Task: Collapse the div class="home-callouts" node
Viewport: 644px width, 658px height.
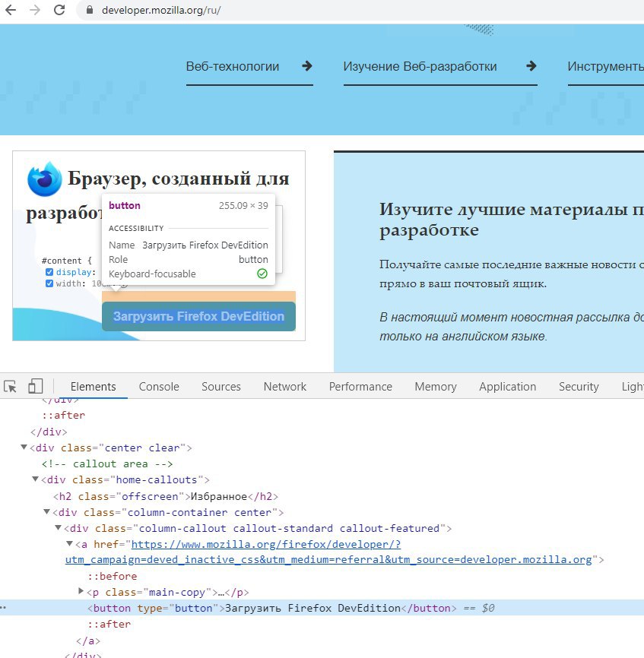Action: click(x=35, y=479)
